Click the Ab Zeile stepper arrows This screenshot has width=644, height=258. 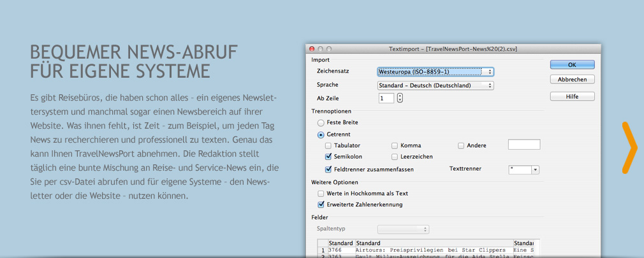pyautogui.click(x=400, y=98)
